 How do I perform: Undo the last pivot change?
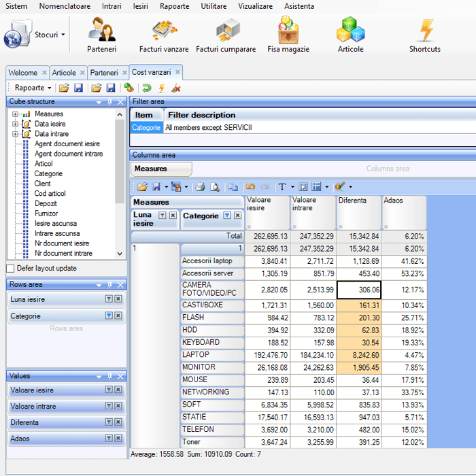coord(250,187)
